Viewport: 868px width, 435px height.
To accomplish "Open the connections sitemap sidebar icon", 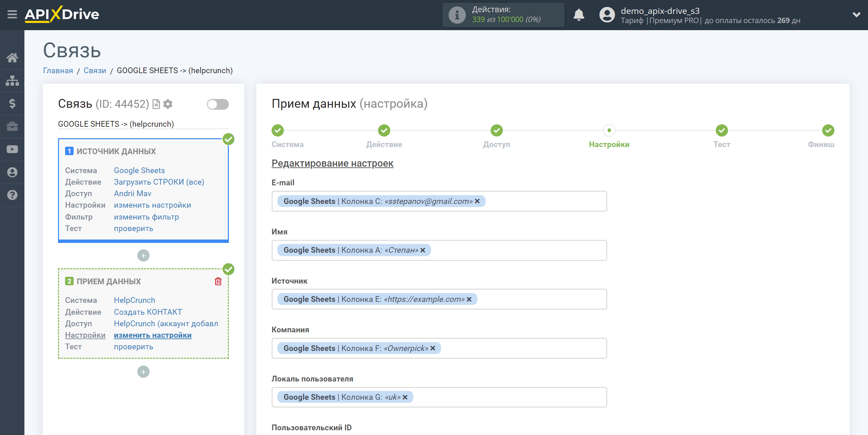I will 12,81.
